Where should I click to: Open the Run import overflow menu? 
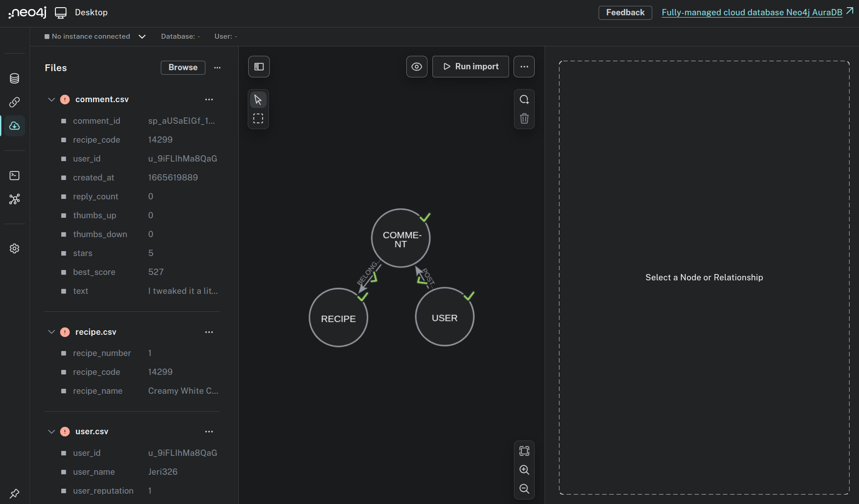click(523, 66)
